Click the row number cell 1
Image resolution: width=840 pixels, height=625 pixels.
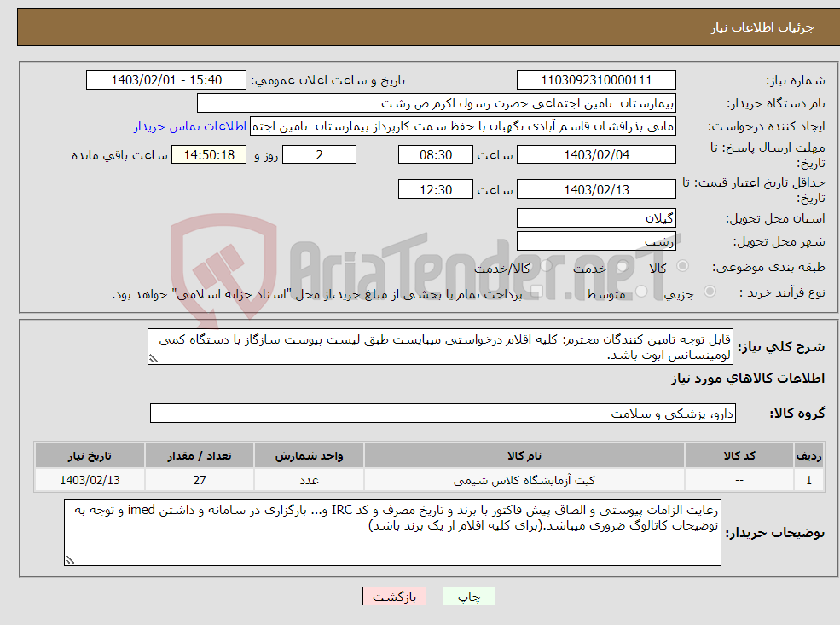click(x=808, y=480)
